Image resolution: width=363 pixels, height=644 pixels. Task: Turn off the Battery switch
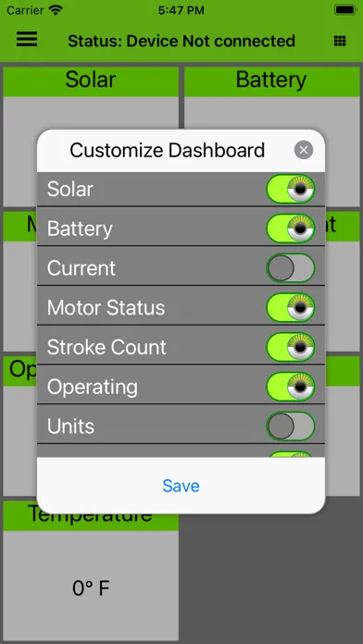click(x=291, y=229)
